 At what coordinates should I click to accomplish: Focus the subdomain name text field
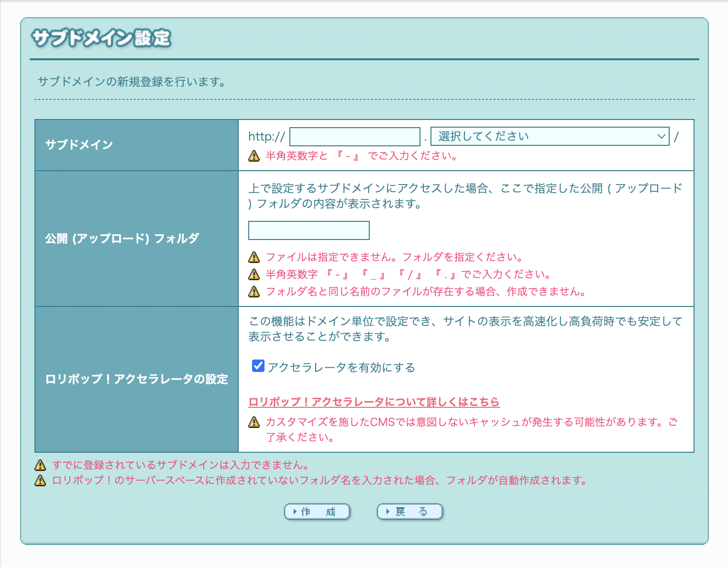coord(354,136)
